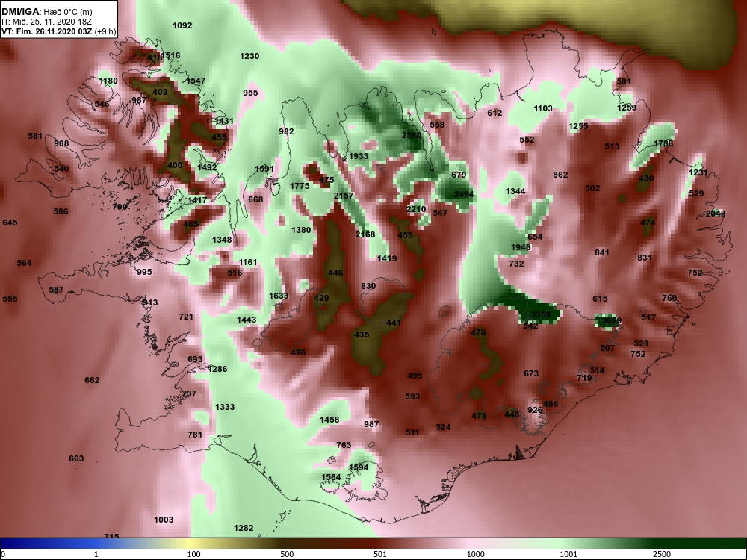Select the map value 2494

click(464, 194)
